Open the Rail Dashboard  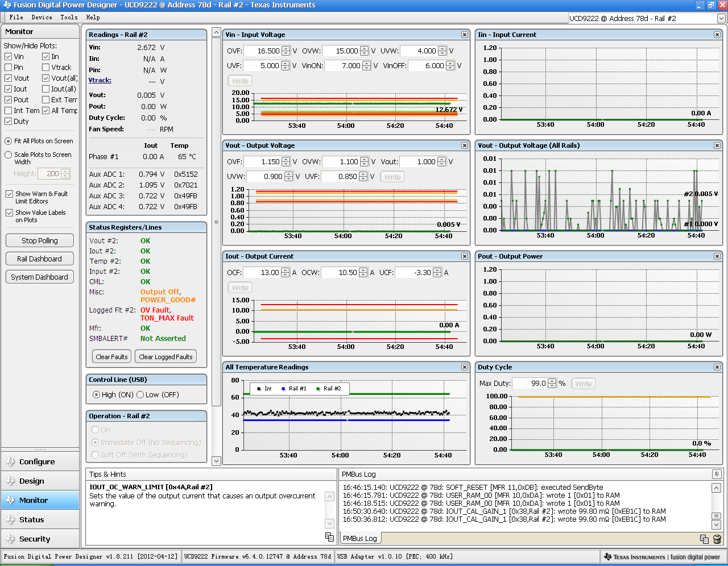[x=40, y=259]
